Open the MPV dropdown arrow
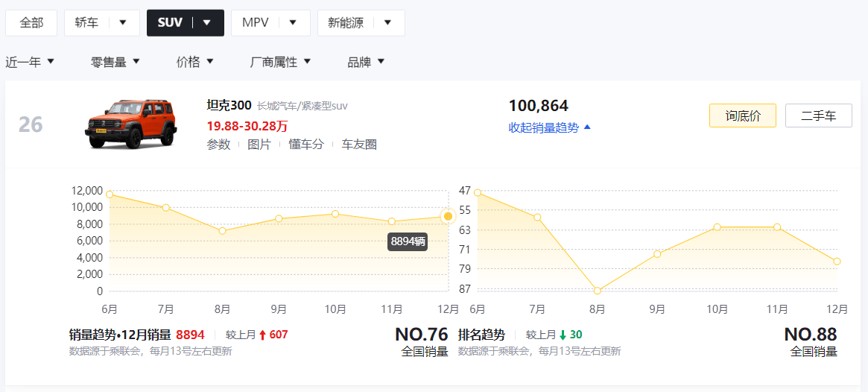868x392 pixels. [x=293, y=22]
